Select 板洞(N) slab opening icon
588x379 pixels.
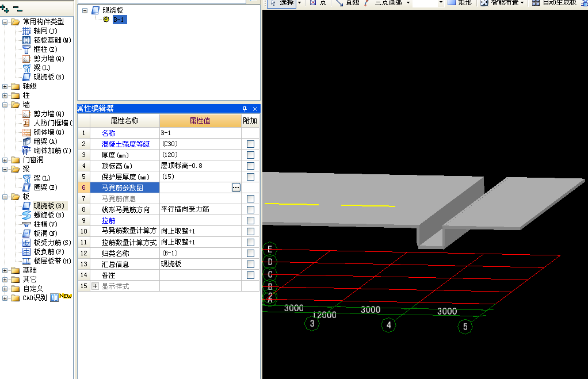26,233
